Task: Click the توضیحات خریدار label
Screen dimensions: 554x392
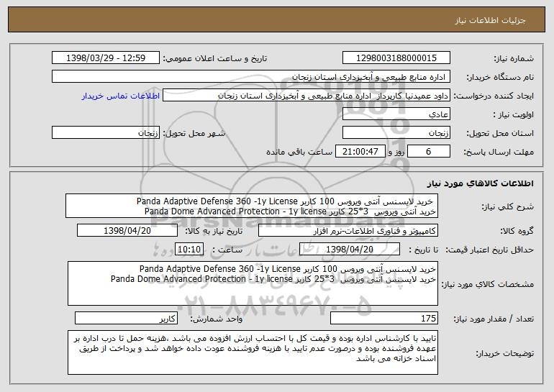Action: coord(505,353)
